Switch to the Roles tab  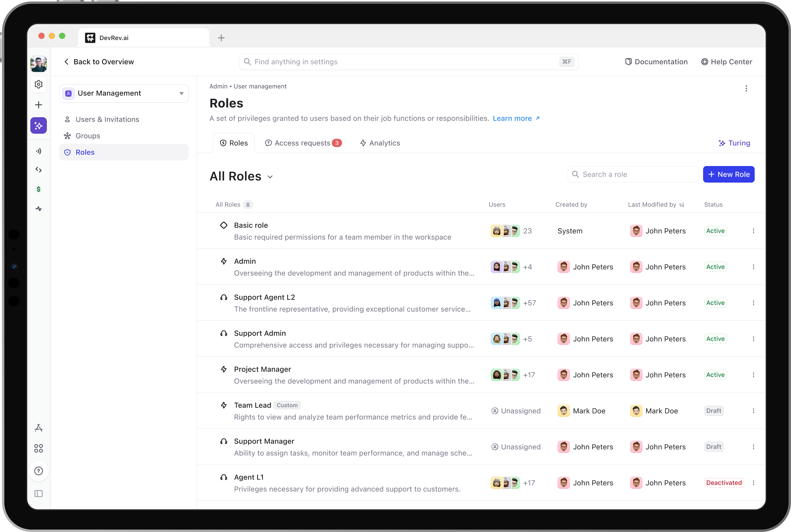(x=234, y=143)
